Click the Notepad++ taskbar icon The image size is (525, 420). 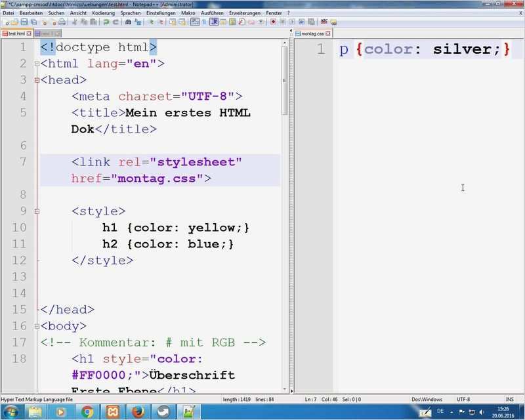coord(188,411)
